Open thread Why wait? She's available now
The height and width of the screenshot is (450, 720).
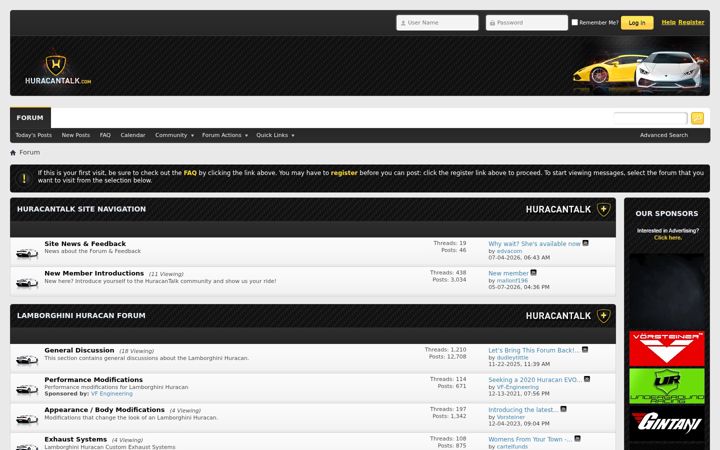point(534,244)
